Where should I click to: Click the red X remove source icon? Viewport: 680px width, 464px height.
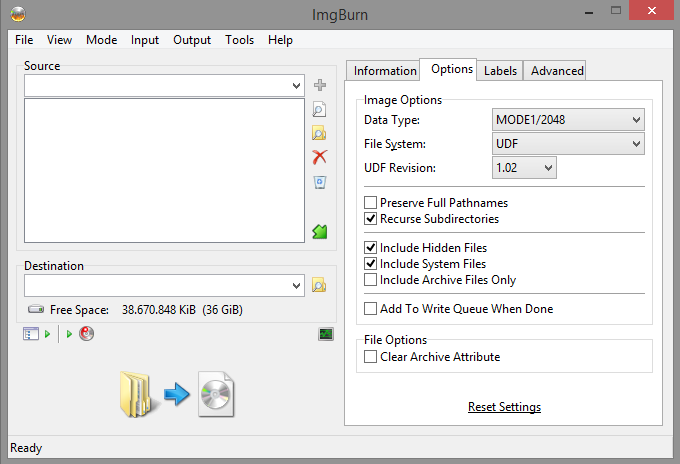click(319, 157)
